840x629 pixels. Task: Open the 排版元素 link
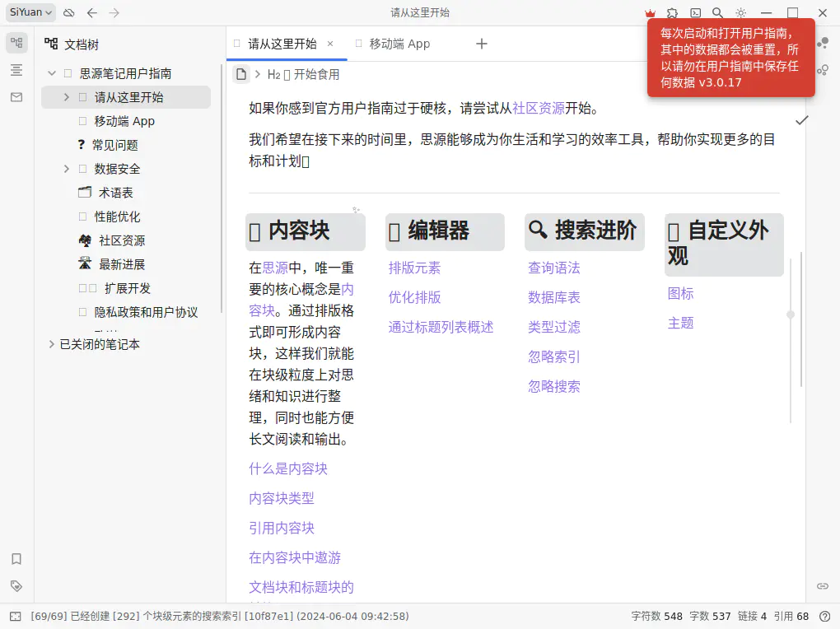tap(414, 268)
